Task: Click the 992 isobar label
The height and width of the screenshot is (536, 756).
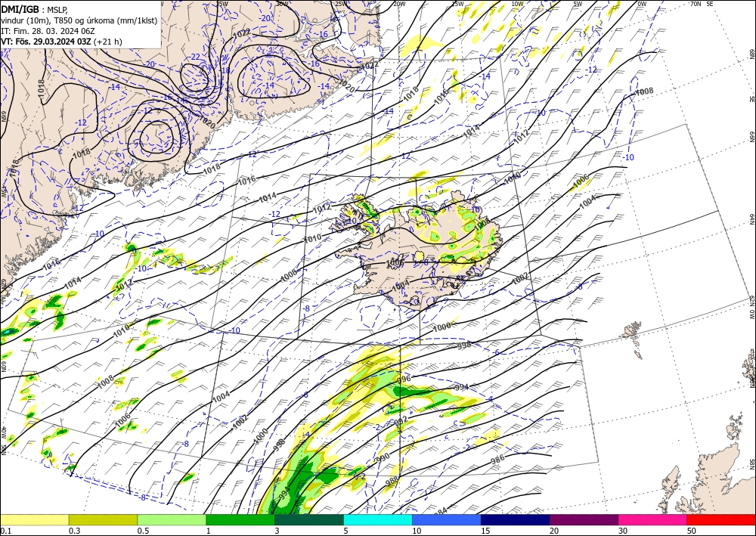Action: pos(401,421)
